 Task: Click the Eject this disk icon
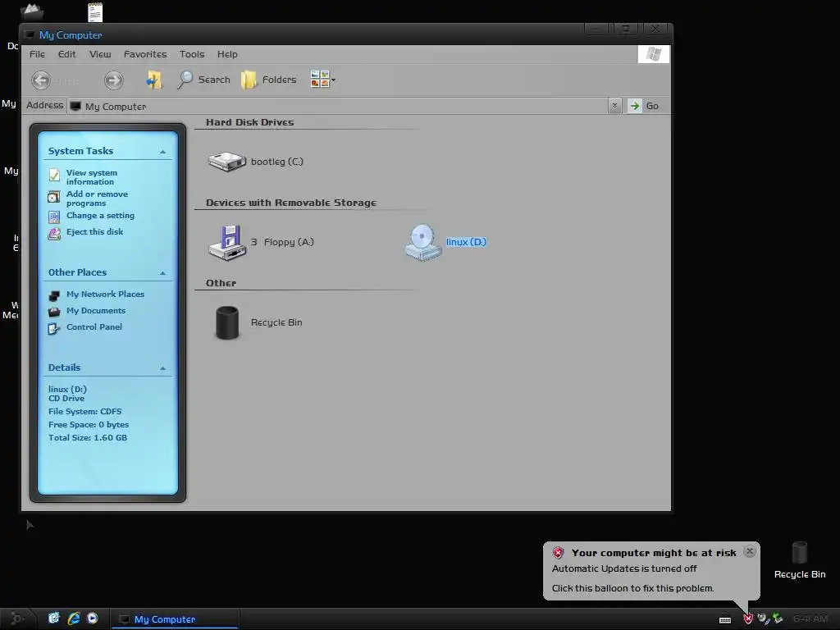(54, 234)
